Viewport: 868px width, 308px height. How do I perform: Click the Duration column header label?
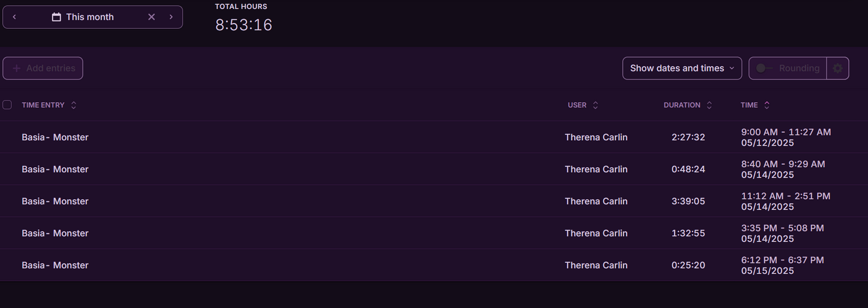click(x=682, y=105)
